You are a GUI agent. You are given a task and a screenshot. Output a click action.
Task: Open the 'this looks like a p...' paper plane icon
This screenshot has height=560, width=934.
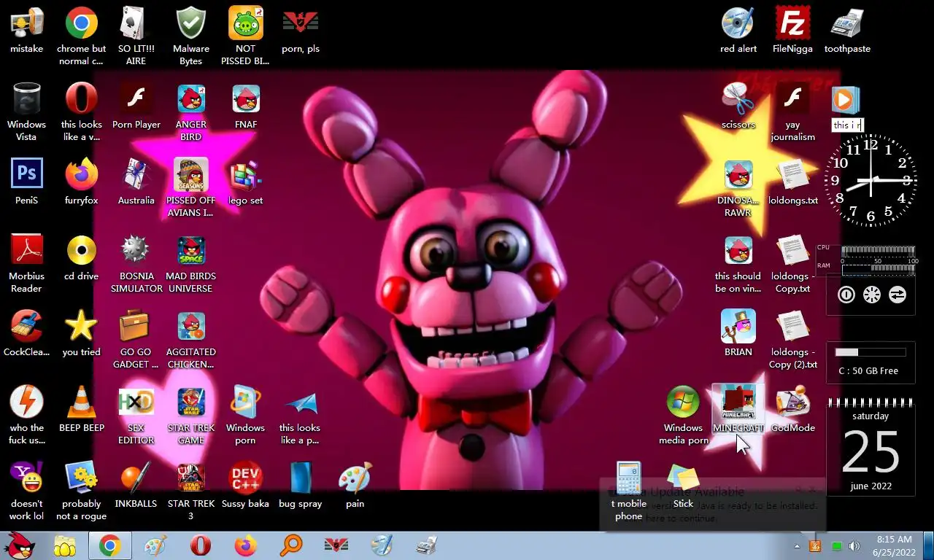pos(300,416)
